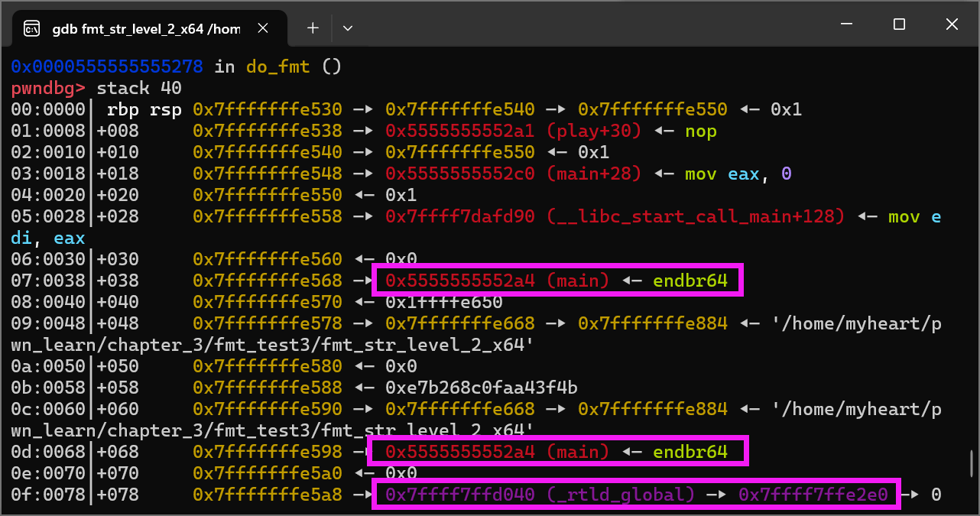Click the __libc_start_call_main+128 address
The height and width of the screenshot is (516, 980).
(x=615, y=216)
